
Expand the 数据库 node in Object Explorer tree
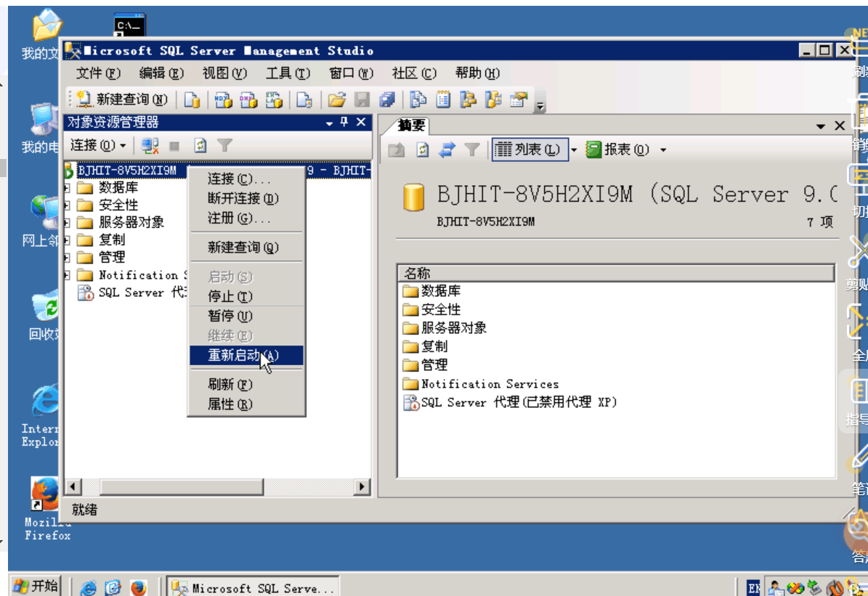tap(66, 188)
